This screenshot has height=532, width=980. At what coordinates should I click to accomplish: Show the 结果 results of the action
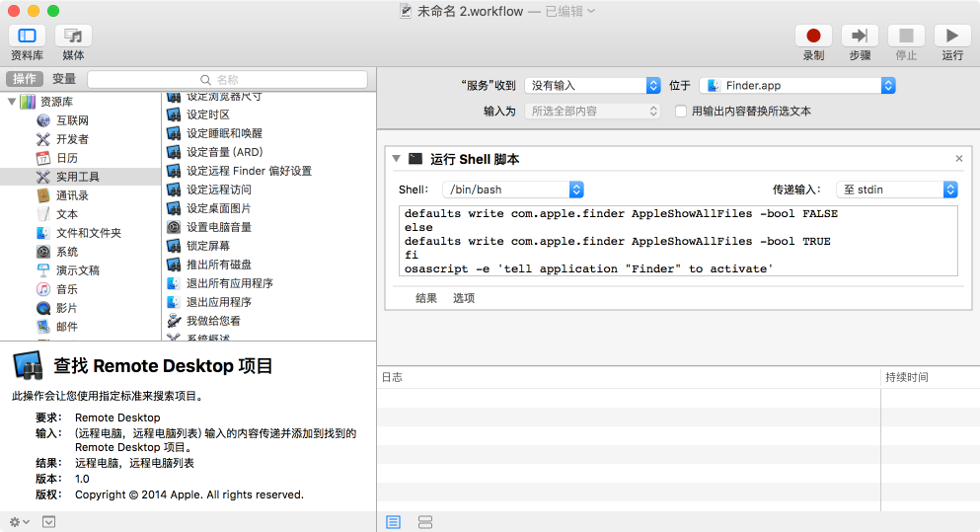[x=426, y=298]
